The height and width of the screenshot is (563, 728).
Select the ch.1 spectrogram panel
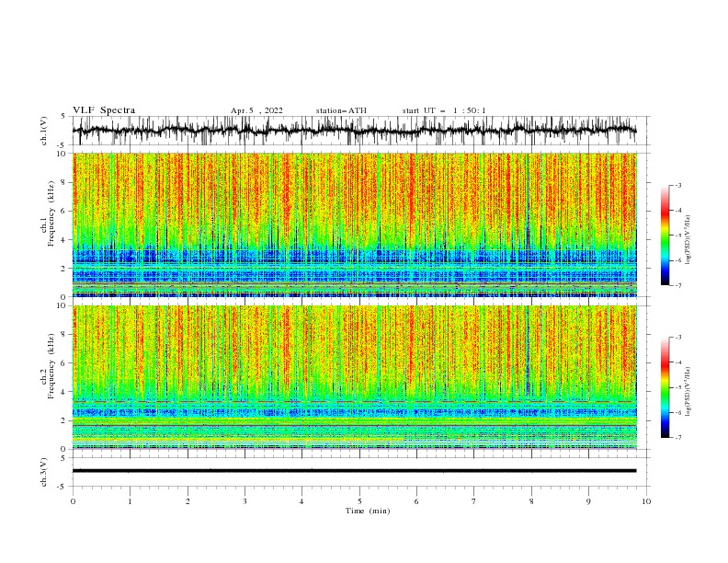coord(355,224)
